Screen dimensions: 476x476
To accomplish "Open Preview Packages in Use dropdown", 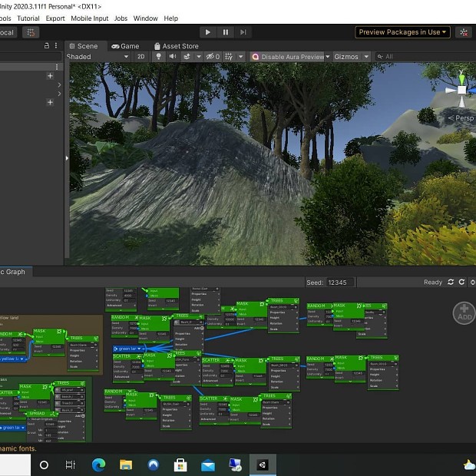I will [x=402, y=32].
